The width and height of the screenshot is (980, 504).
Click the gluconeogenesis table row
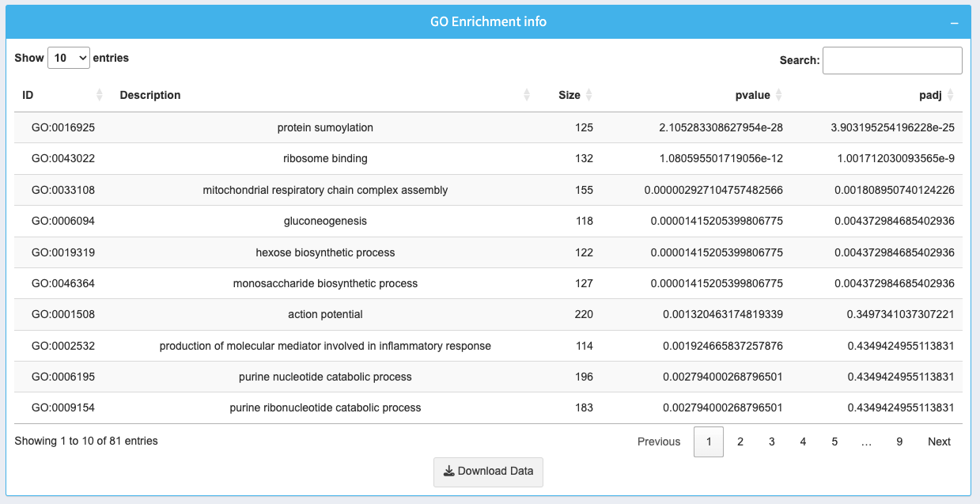(325, 221)
